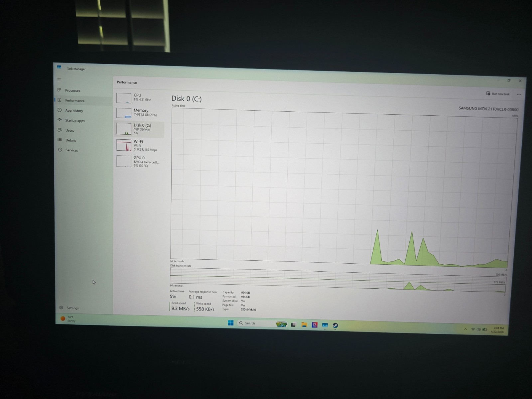532x399 pixels.
Task: Show hidden system tray icons
Action: [x=465, y=329]
